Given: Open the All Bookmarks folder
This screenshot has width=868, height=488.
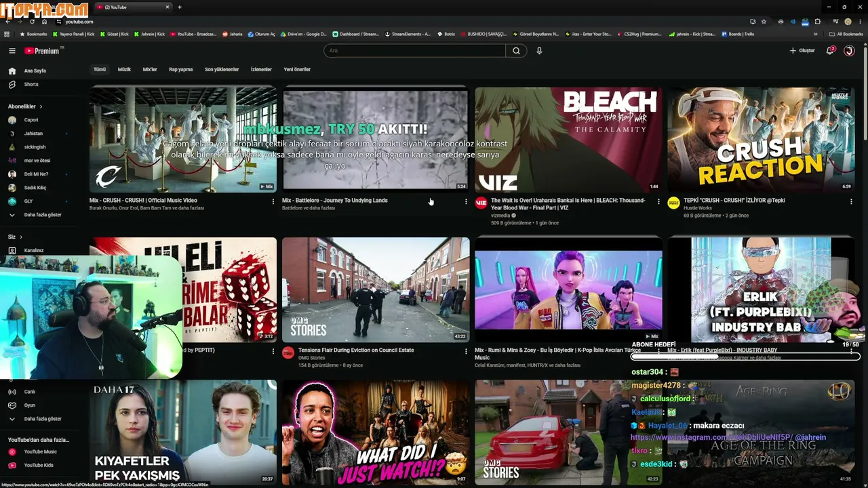Looking at the screenshot, I should coord(846,34).
